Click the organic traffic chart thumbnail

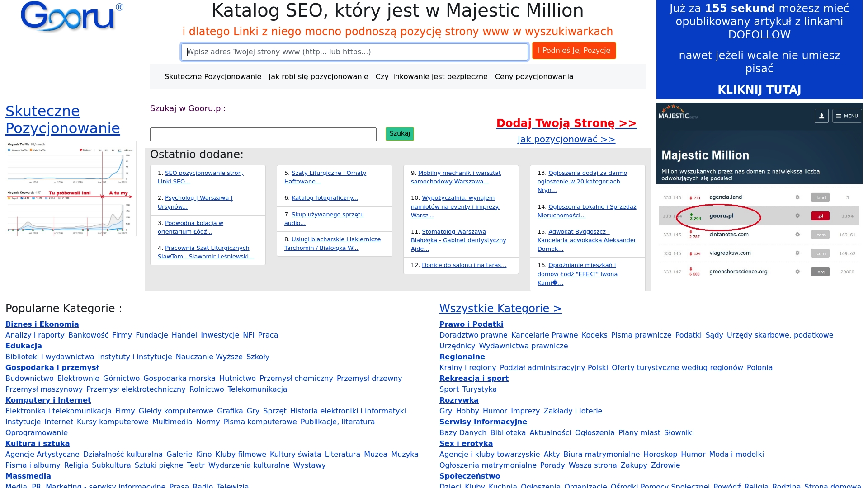pyautogui.click(x=71, y=188)
